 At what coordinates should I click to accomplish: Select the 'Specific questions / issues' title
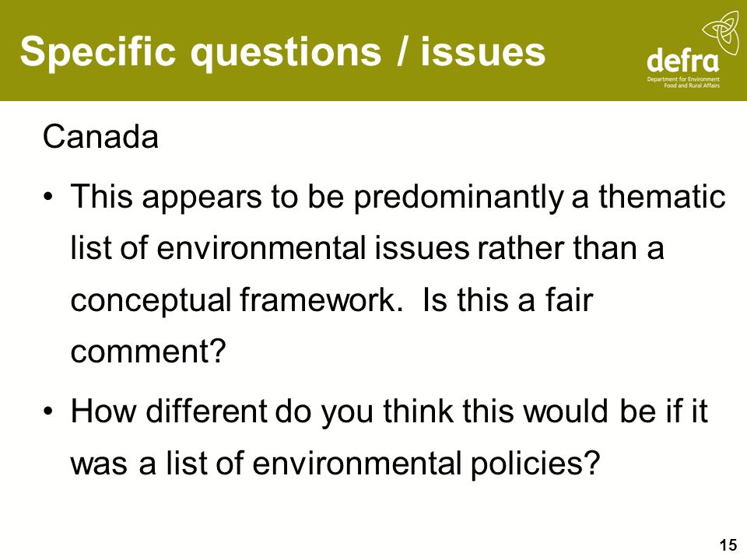[282, 52]
